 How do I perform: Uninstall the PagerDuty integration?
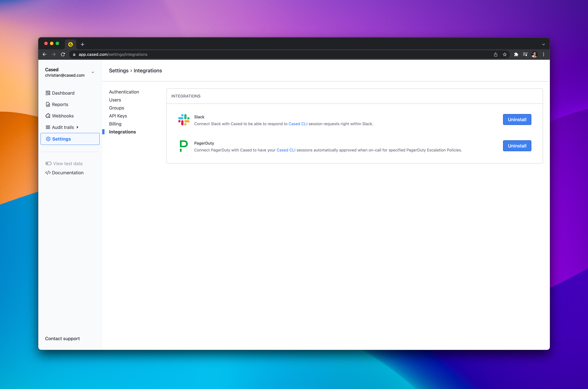click(517, 146)
